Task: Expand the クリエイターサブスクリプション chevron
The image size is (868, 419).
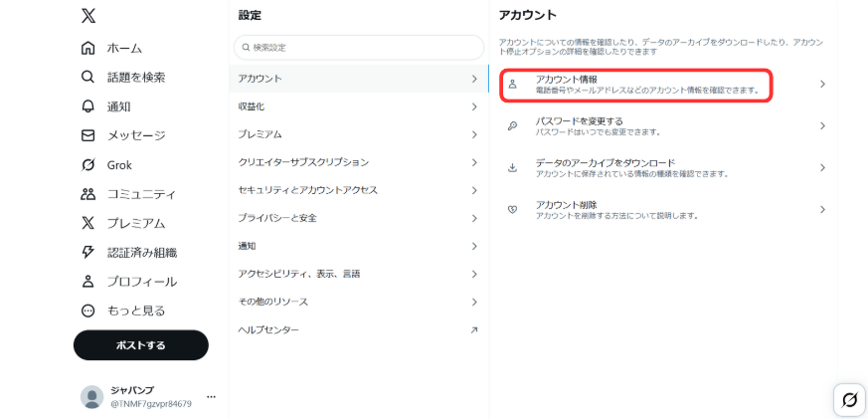Action: point(474,162)
